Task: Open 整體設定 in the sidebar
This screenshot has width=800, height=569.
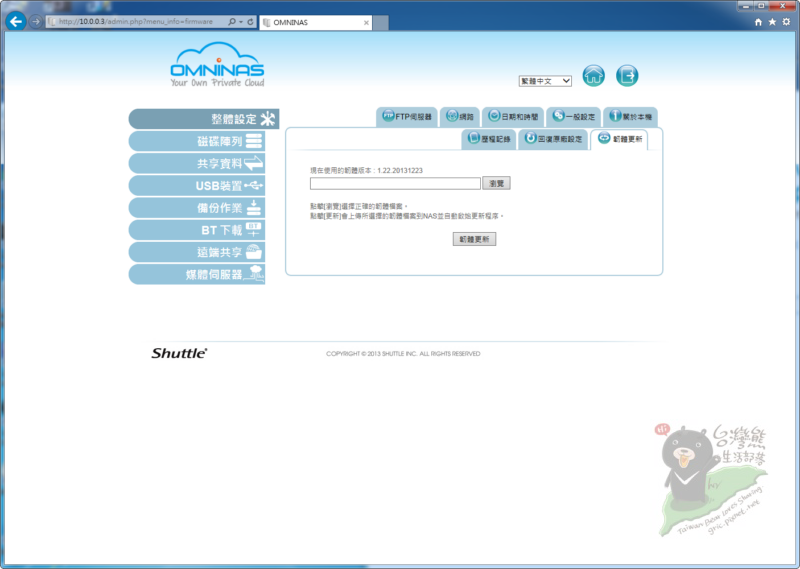Action: coord(204,119)
